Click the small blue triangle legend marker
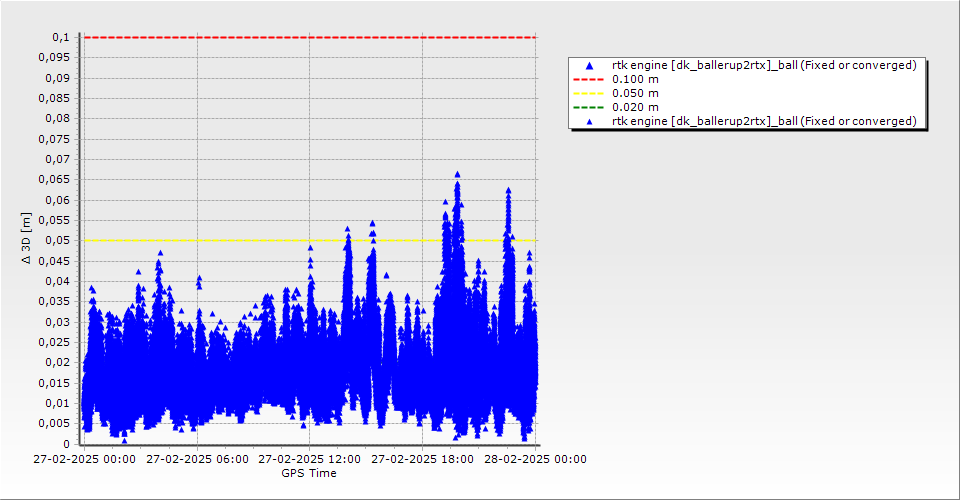Viewport: 960px width, 500px height. (590, 122)
